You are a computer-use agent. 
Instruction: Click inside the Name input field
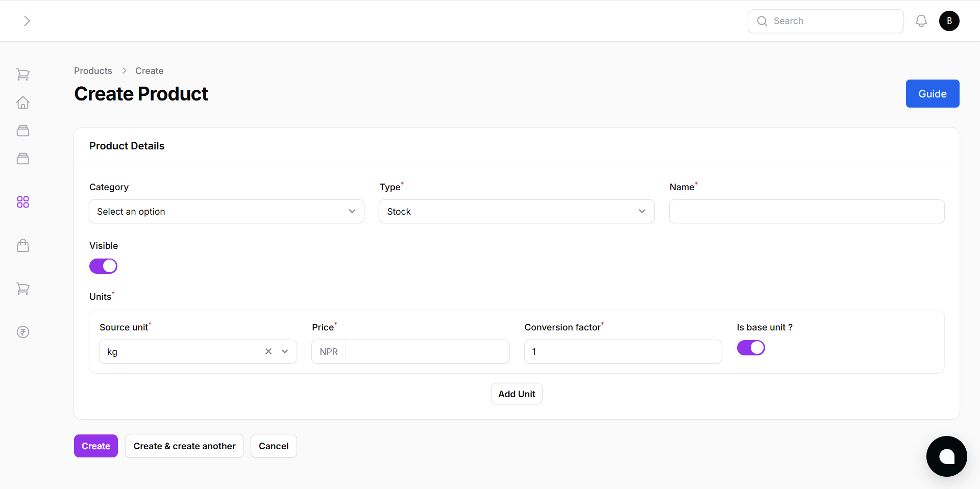point(806,211)
